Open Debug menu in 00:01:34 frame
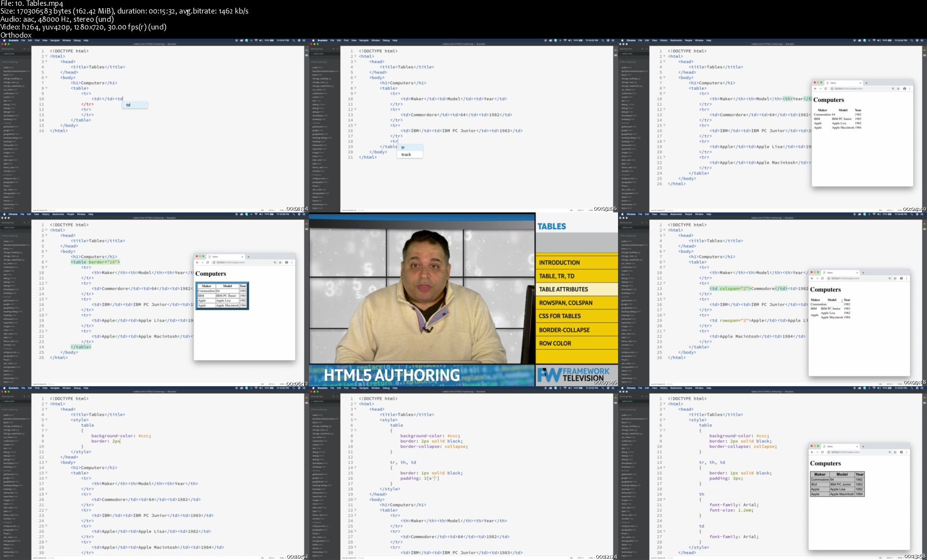927x560 pixels. pyautogui.click(x=77, y=41)
